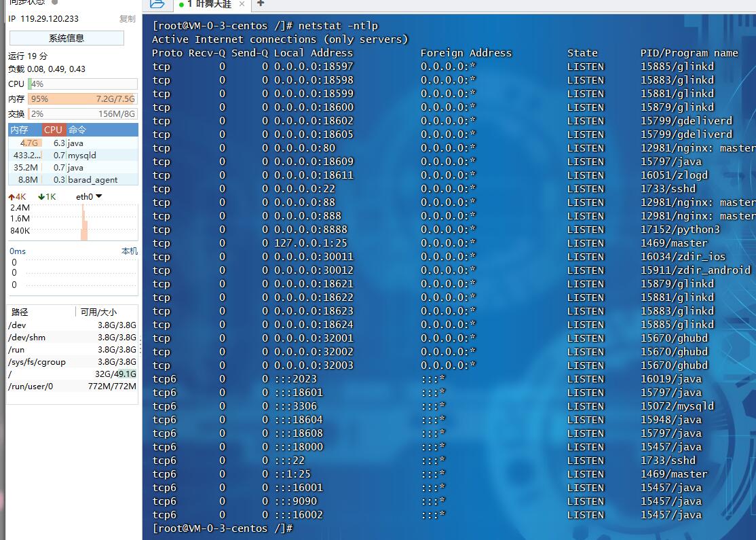This screenshot has height=540, width=756.
Task: Click the 0.0.0.0:18597 local address
Action: click(x=314, y=66)
